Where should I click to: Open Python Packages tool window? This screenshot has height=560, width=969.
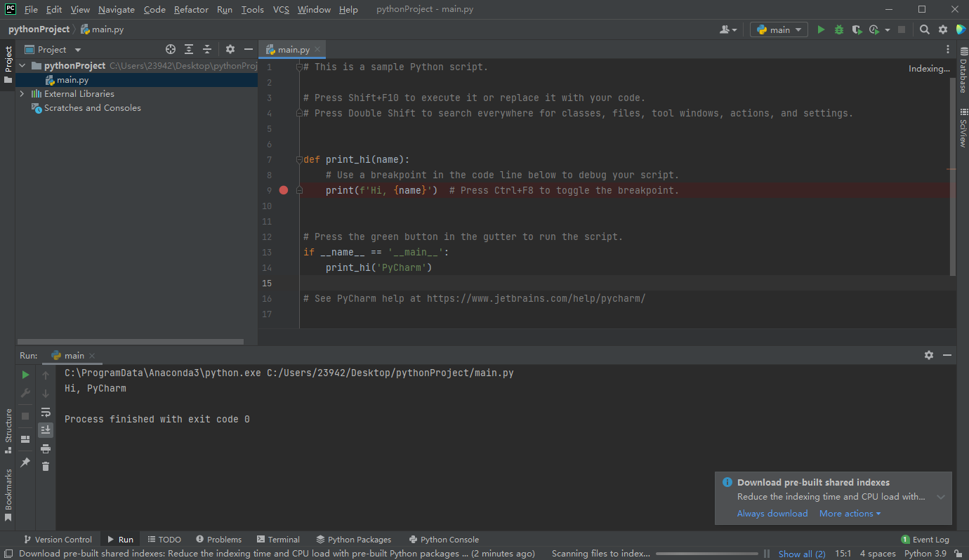(x=353, y=540)
